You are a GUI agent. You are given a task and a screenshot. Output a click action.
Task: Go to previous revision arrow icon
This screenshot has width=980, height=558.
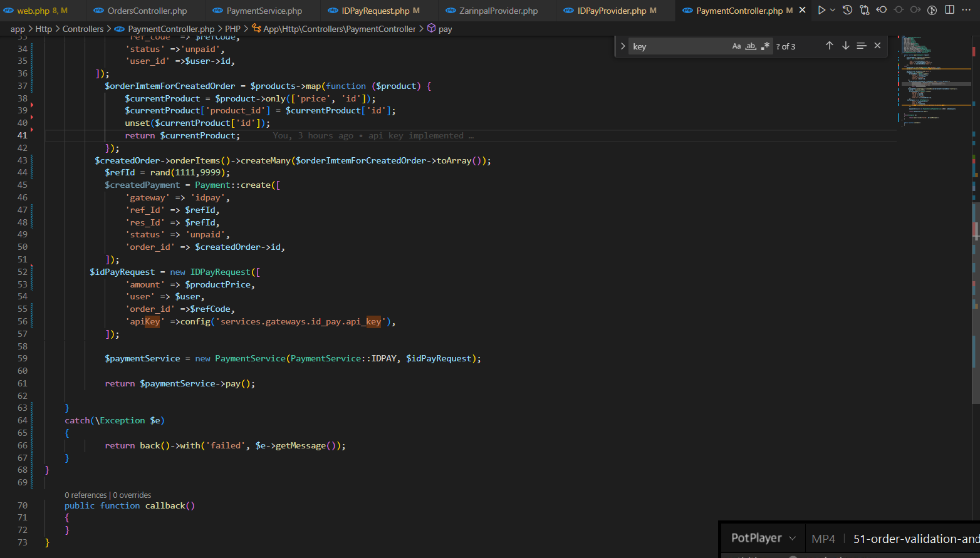[x=882, y=10]
